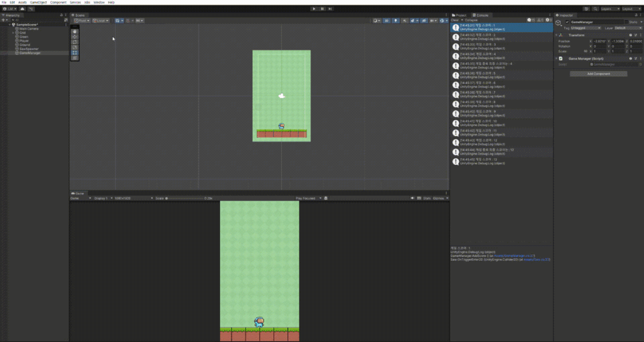The image size is (644, 342).
Task: Toggle the GameManager active checkbox
Action: tap(568, 22)
